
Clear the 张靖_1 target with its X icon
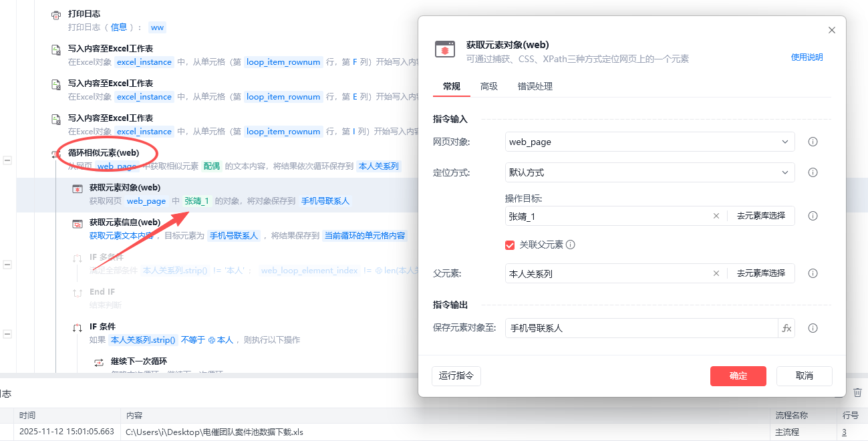coord(716,216)
